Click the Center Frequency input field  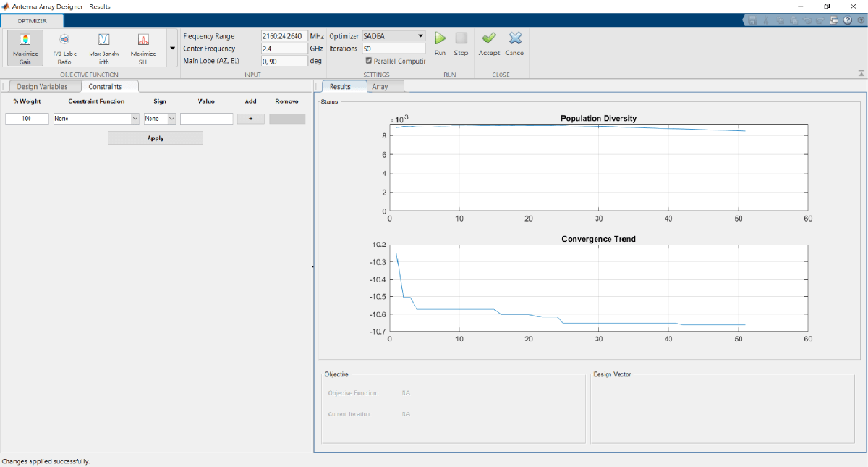tap(284, 49)
